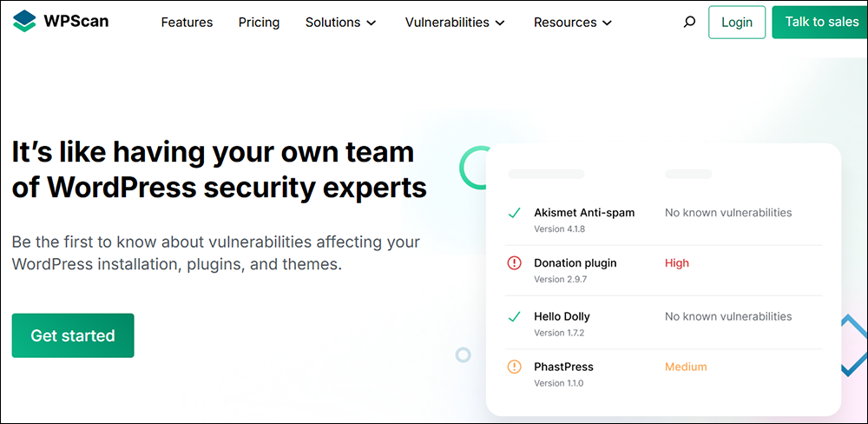Open the Pricing menu item
868x424 pixels.
point(259,23)
